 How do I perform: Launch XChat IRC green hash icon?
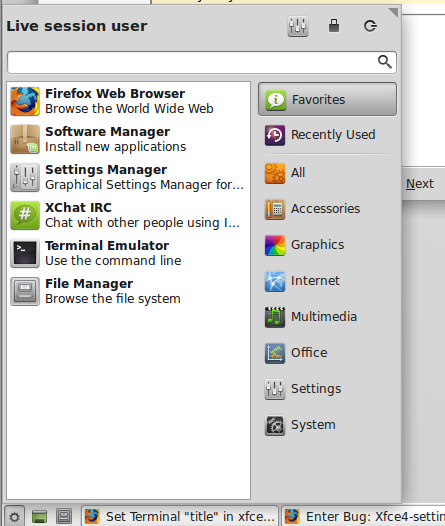(25, 215)
